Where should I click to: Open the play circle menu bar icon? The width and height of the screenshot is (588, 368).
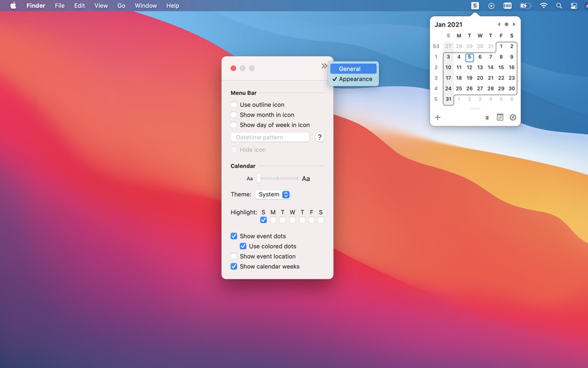tap(491, 6)
